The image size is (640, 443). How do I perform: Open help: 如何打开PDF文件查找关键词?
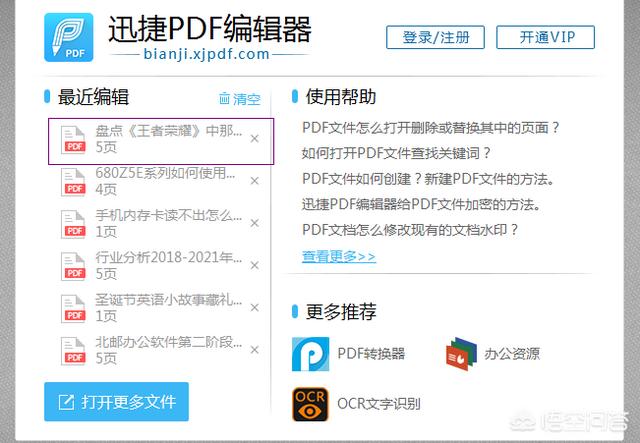click(x=396, y=153)
